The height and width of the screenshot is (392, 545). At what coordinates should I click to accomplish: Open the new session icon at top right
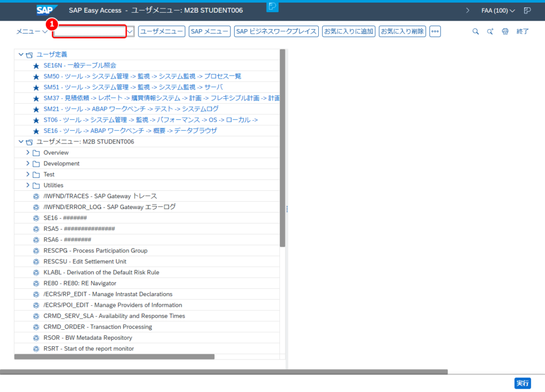pos(527,11)
